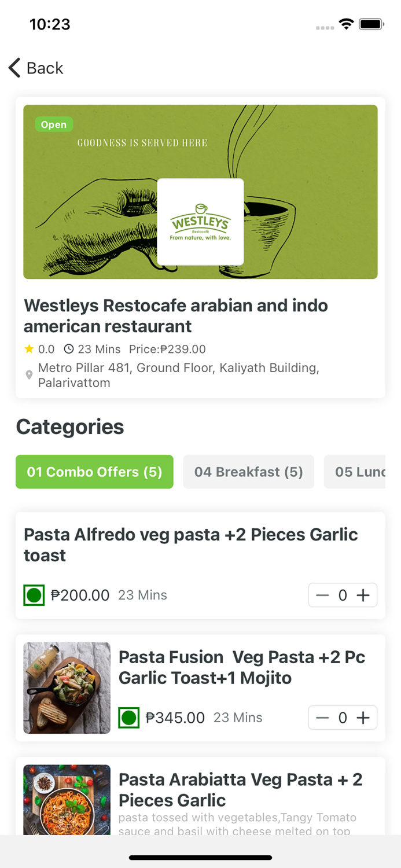Click the clock icon beside 23 Mins
Viewport: 401px width, 868px height.
[x=68, y=349]
